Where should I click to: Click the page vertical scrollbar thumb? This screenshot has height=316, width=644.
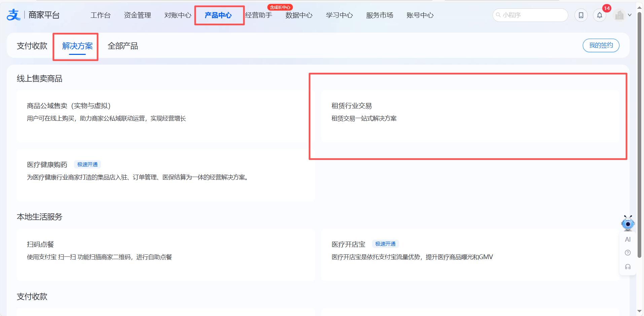(x=640, y=135)
